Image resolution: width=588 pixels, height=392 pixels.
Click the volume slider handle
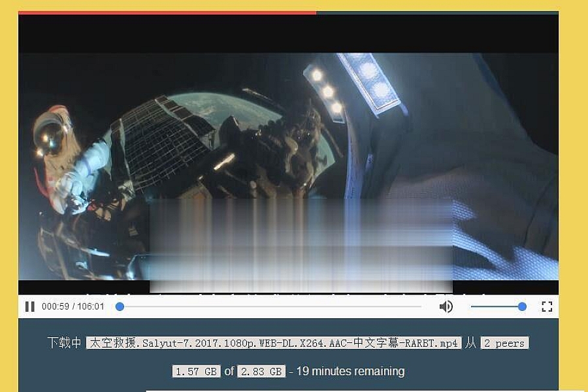522,306
